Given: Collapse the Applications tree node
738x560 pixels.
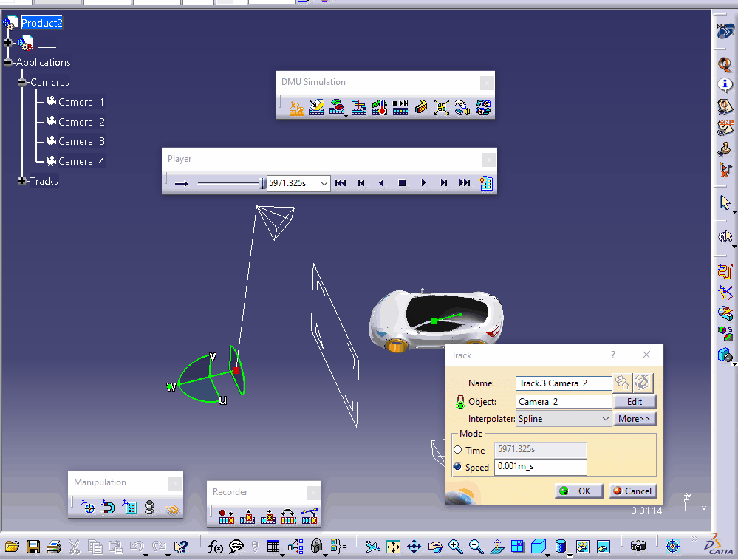Looking at the screenshot, I should pos(7,63).
